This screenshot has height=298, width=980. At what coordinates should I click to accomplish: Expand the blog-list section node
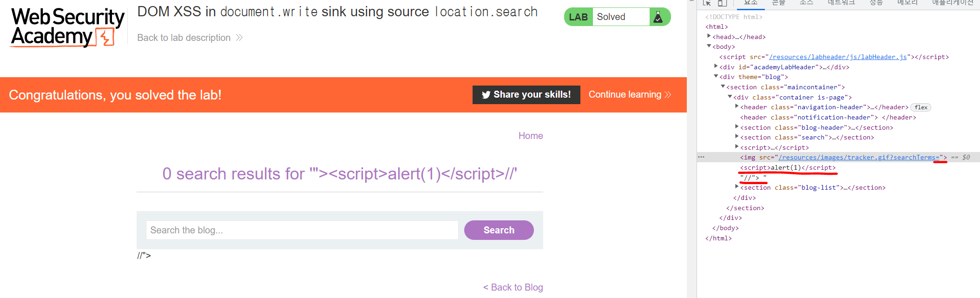point(737,186)
